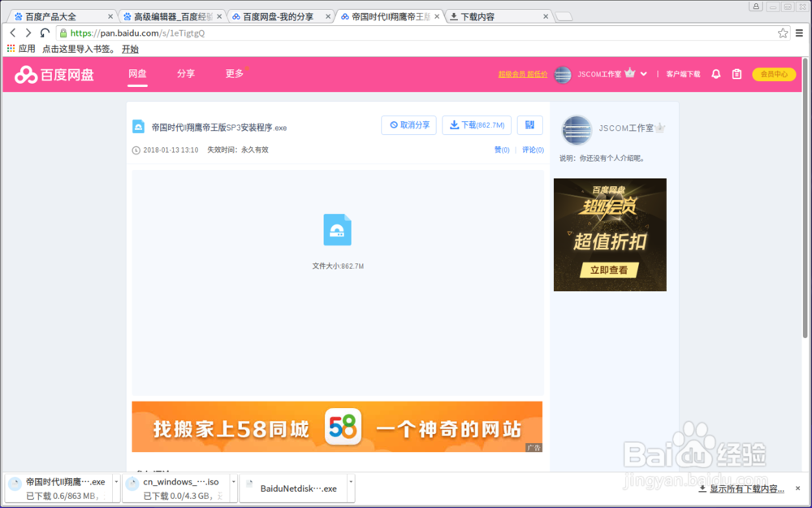Click the 2018-01-13 13:10 timestamp

(x=171, y=150)
